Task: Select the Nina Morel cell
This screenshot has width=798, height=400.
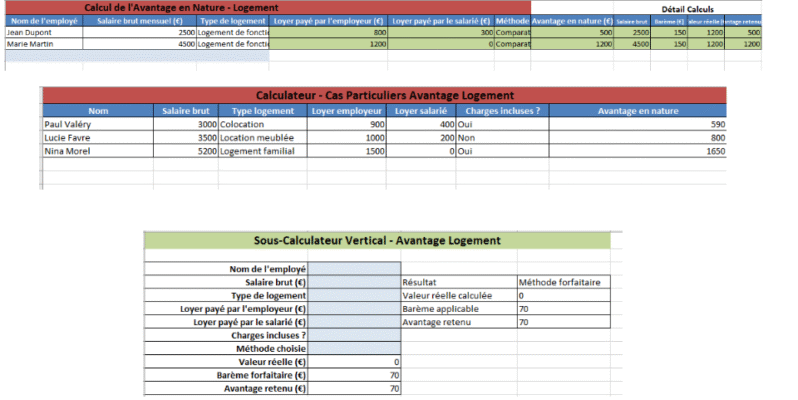Action: [98, 150]
